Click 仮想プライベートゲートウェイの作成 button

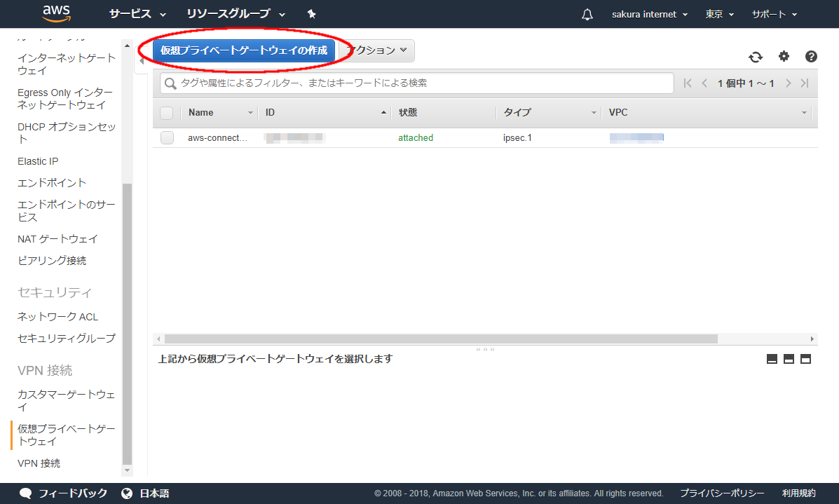click(x=243, y=50)
